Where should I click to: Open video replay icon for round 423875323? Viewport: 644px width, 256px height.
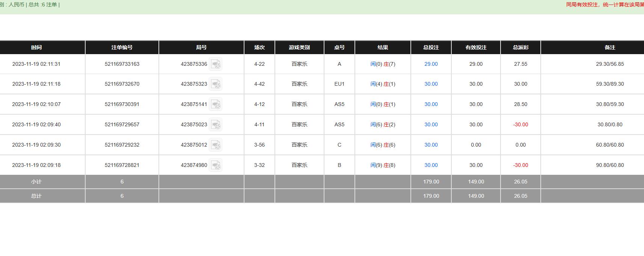(216, 84)
